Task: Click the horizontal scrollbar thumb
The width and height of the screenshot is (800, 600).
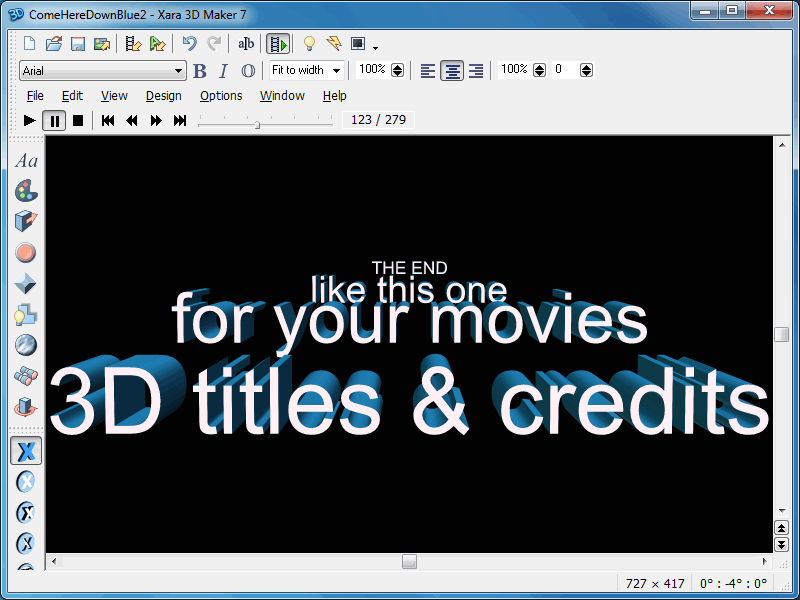Action: (x=409, y=561)
